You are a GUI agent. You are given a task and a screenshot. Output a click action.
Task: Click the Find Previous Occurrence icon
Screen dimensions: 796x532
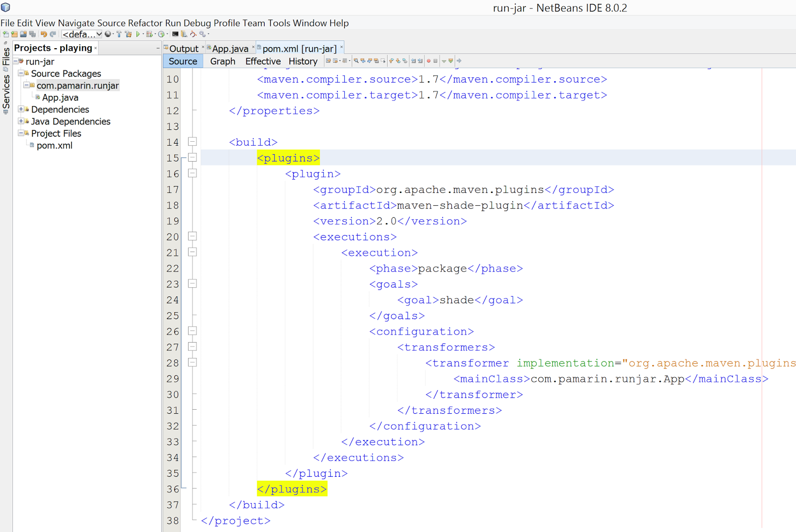click(363, 61)
